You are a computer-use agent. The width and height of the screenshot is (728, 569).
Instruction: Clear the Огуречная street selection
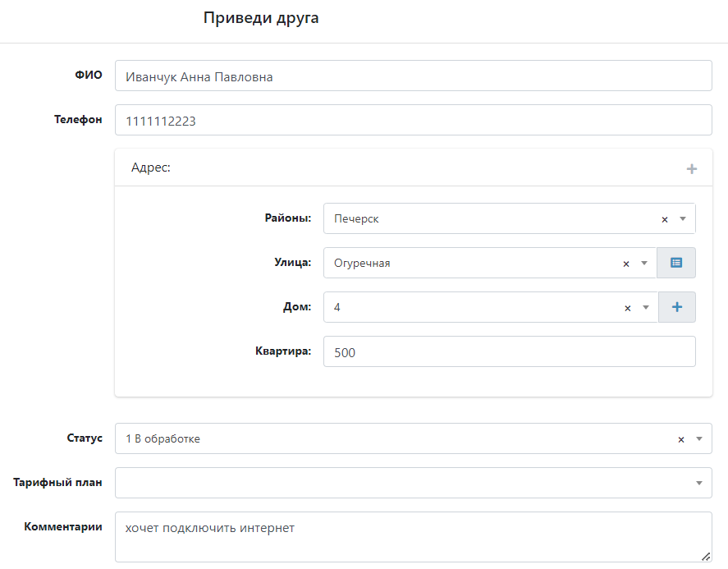(626, 264)
